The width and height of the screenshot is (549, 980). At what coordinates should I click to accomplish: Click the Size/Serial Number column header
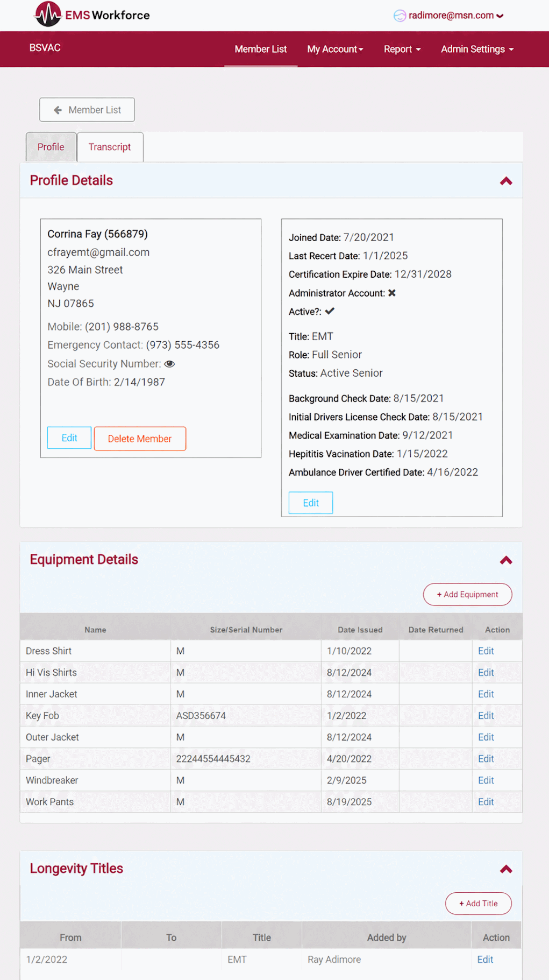pos(246,630)
